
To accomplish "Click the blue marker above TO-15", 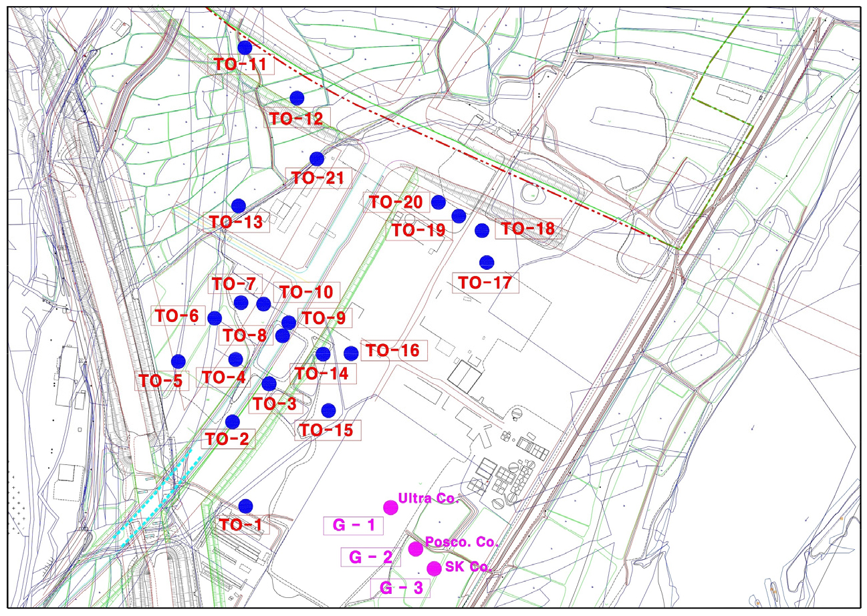I will coord(328,410).
